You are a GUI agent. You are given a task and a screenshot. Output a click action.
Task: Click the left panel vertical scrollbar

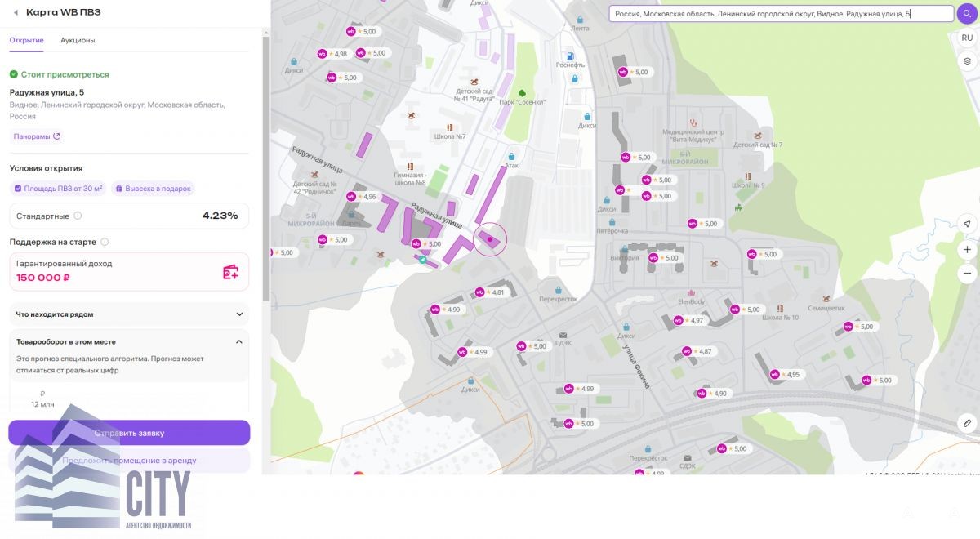[265, 163]
